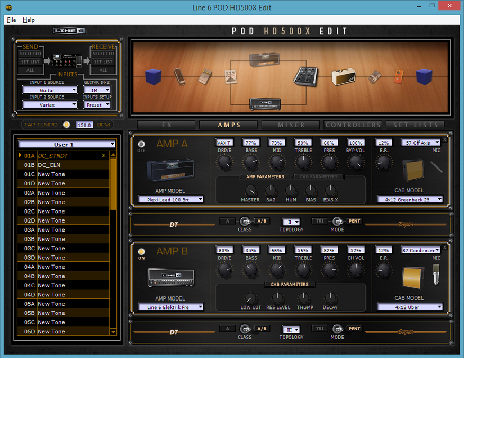504x424 pixels.
Task: Click the tempo BPM field showing 150.0
Action: point(84,125)
